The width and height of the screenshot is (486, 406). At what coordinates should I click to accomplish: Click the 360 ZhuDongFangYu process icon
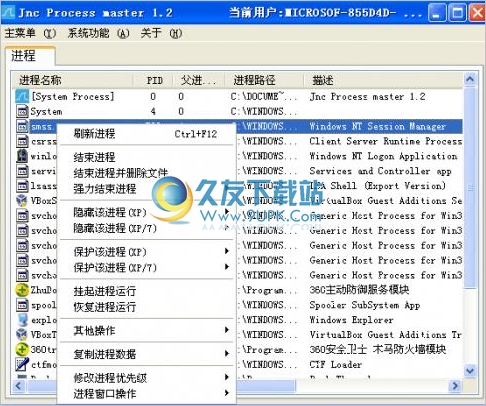click(22, 290)
